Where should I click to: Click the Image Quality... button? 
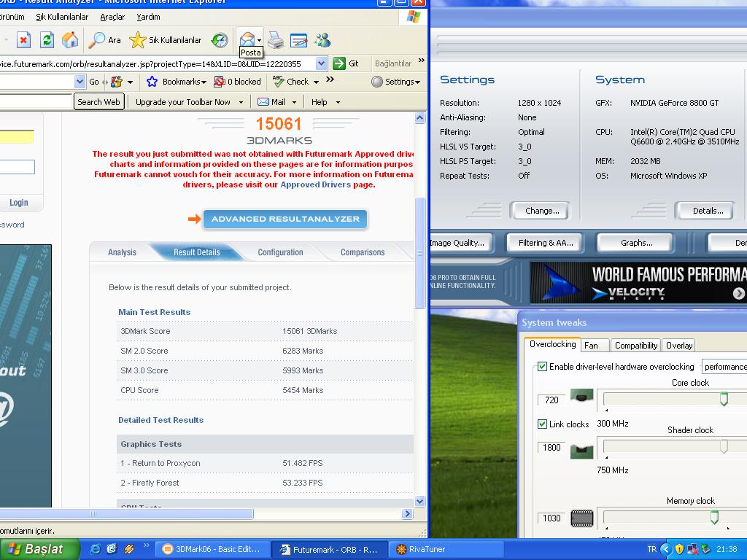click(x=460, y=243)
